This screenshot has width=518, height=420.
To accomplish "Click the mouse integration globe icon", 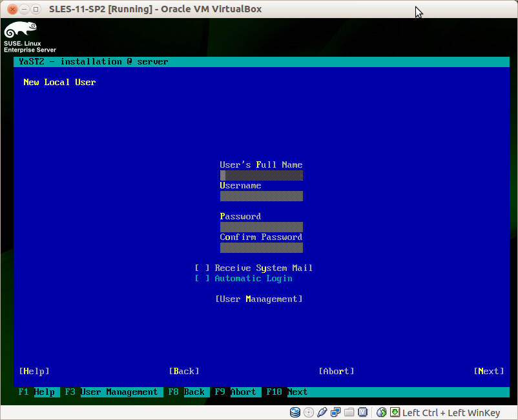I will pos(381,412).
